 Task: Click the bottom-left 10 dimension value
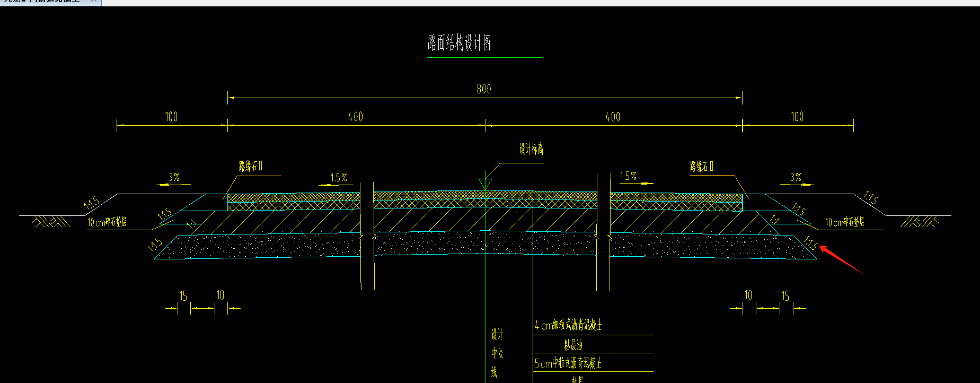220,295
